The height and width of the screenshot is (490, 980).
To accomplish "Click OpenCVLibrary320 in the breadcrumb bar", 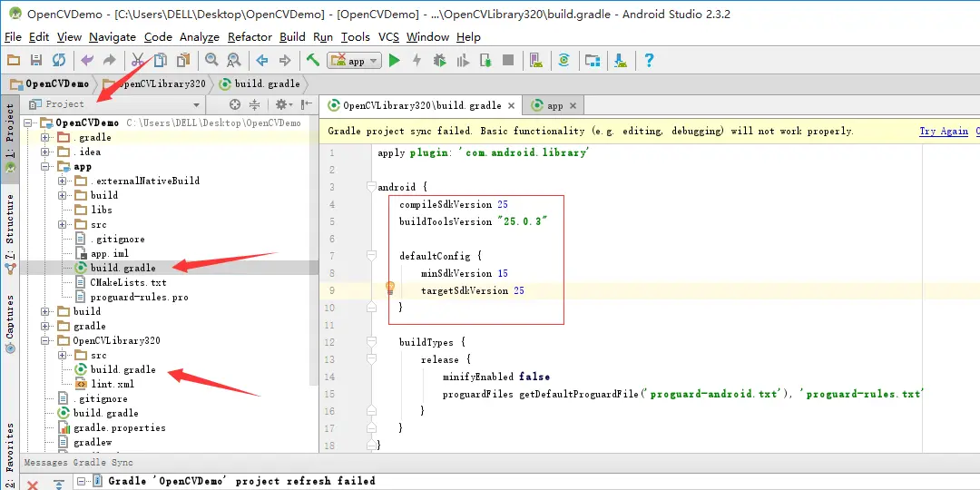I will coord(154,83).
